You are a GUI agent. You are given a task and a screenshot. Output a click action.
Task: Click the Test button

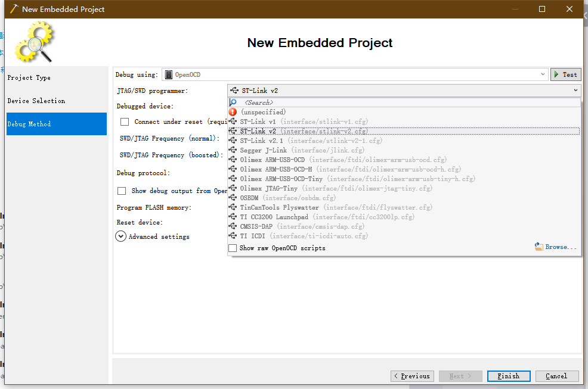[565, 74]
